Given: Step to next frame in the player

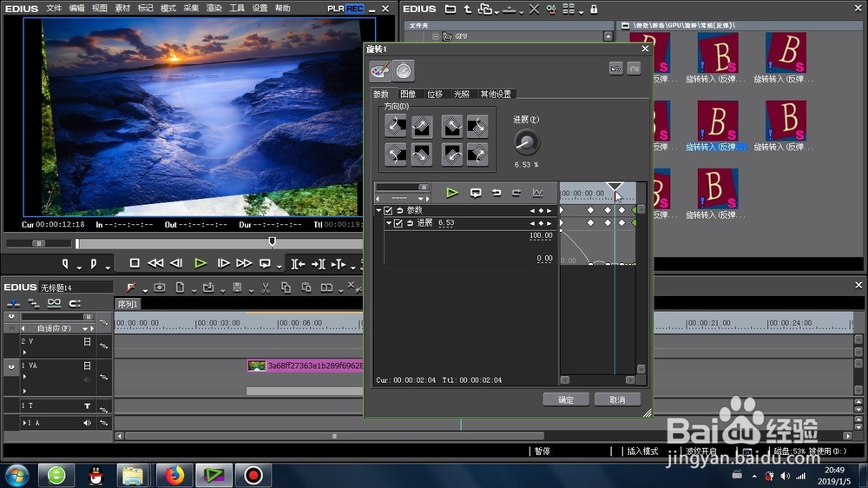Looking at the screenshot, I should click(x=223, y=263).
